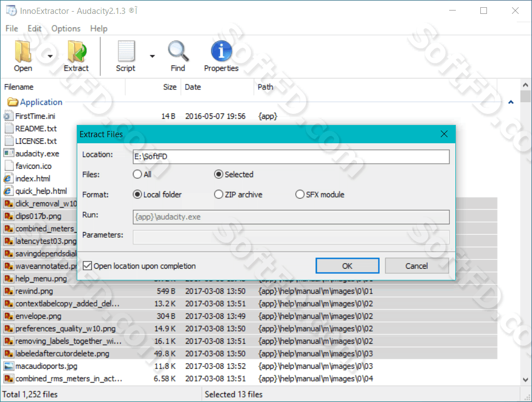This screenshot has width=532, height=402.
Task: Expand the Script button dropdown arrow
Action: click(152, 56)
